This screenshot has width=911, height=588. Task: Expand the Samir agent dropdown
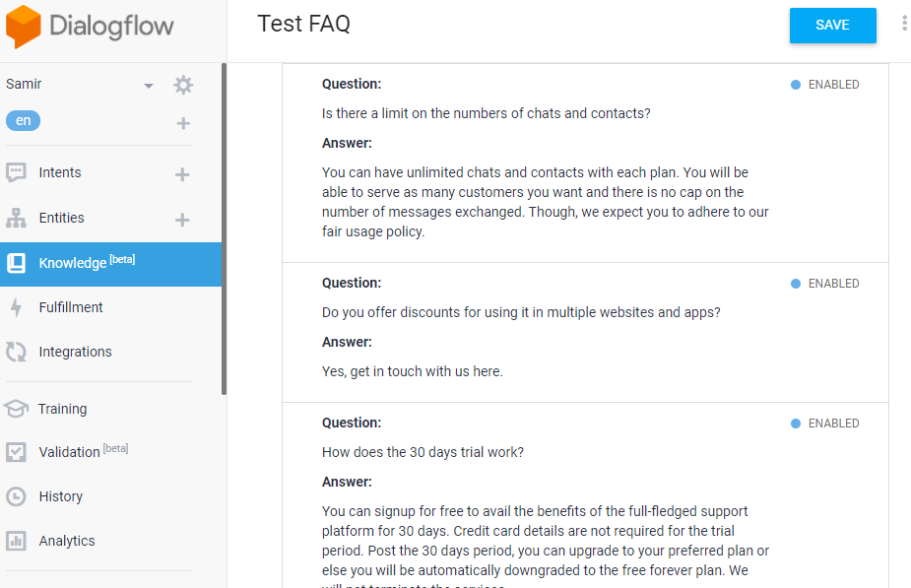click(149, 86)
